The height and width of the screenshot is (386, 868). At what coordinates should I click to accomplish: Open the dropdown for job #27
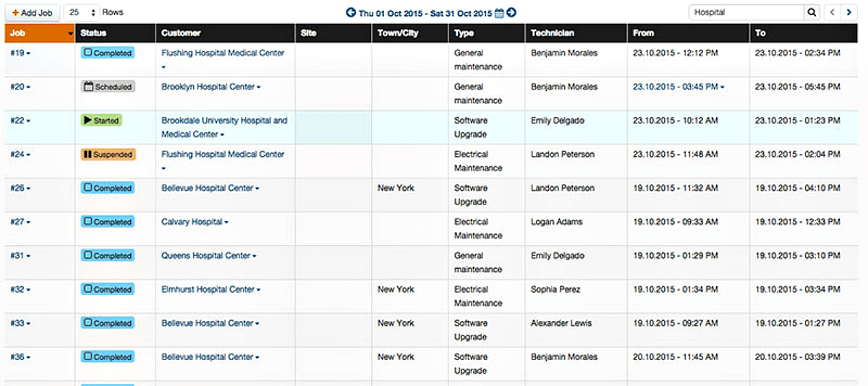coord(20,222)
